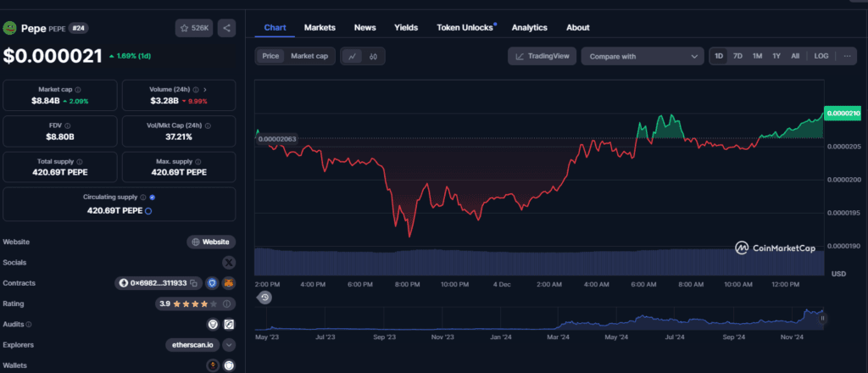Open the shield wallet icon in Wallets row
868x373 pixels.
point(229,365)
